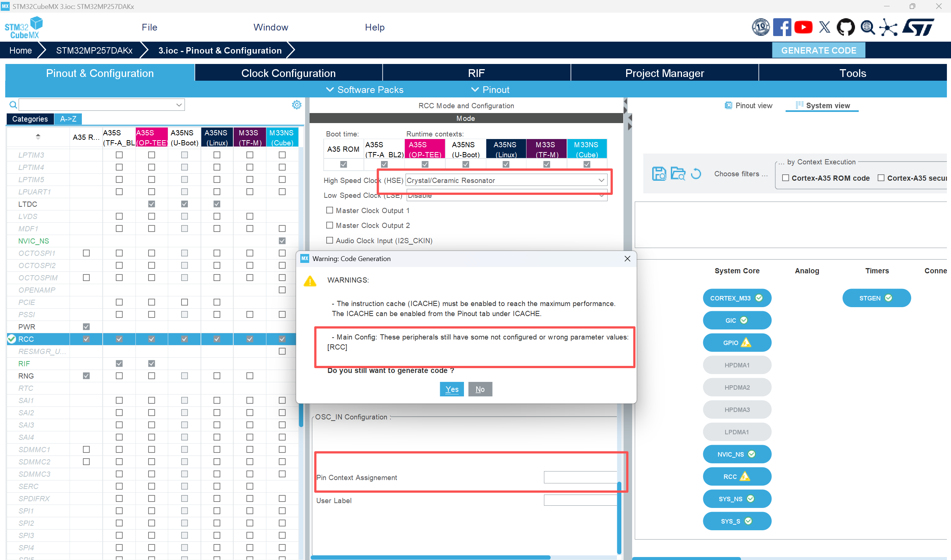
Task: Click the Facebook icon in the top bar
Action: click(782, 27)
